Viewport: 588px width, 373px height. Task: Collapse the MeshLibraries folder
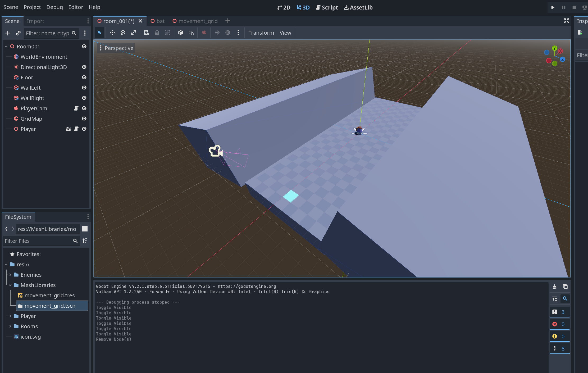(10, 285)
